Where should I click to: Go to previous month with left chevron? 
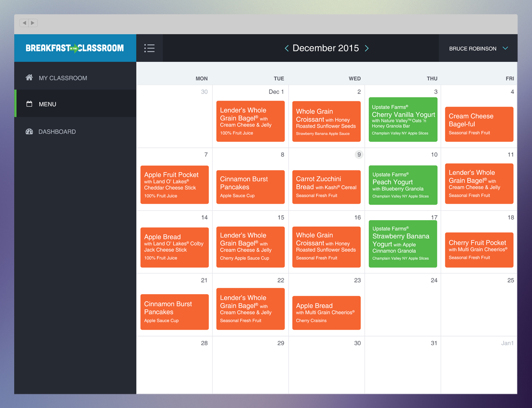[x=287, y=48]
